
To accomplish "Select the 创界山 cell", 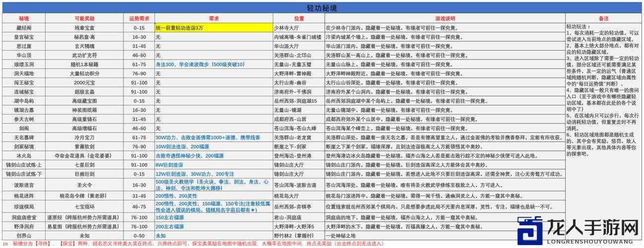I will [23, 236].
